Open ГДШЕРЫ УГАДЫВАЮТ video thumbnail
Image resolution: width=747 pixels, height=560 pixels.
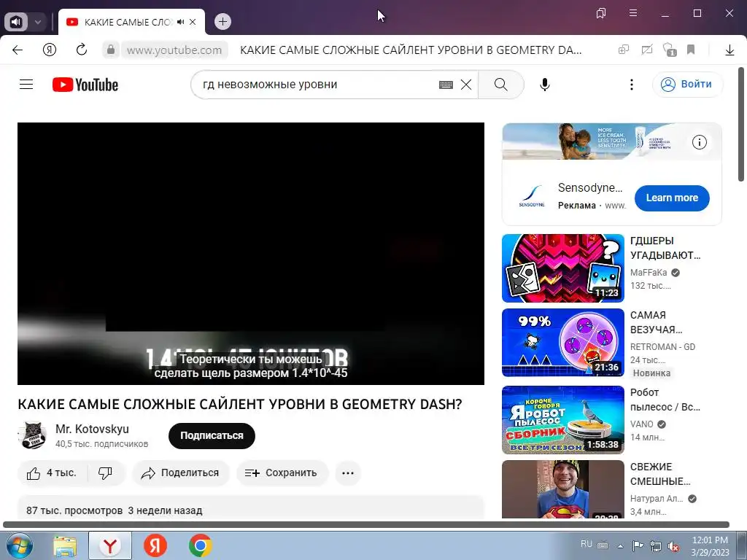tap(563, 268)
